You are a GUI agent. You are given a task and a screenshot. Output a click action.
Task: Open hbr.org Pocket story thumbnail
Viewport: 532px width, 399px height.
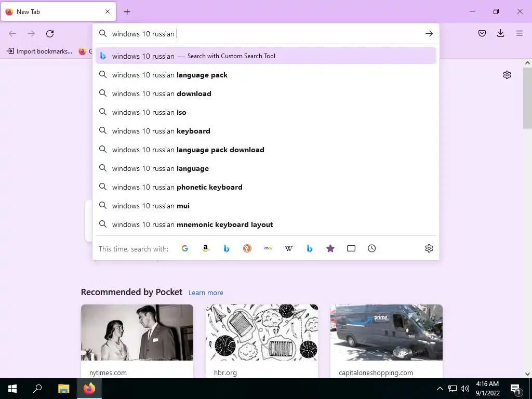(x=262, y=332)
